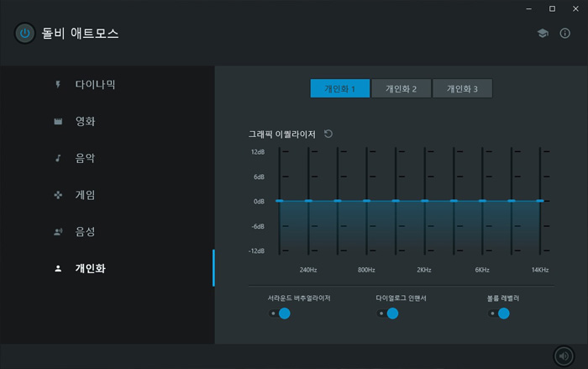Screen dimensions: 588x369
Task: Click the 다이나믹 lightning icon
Action: [58, 84]
